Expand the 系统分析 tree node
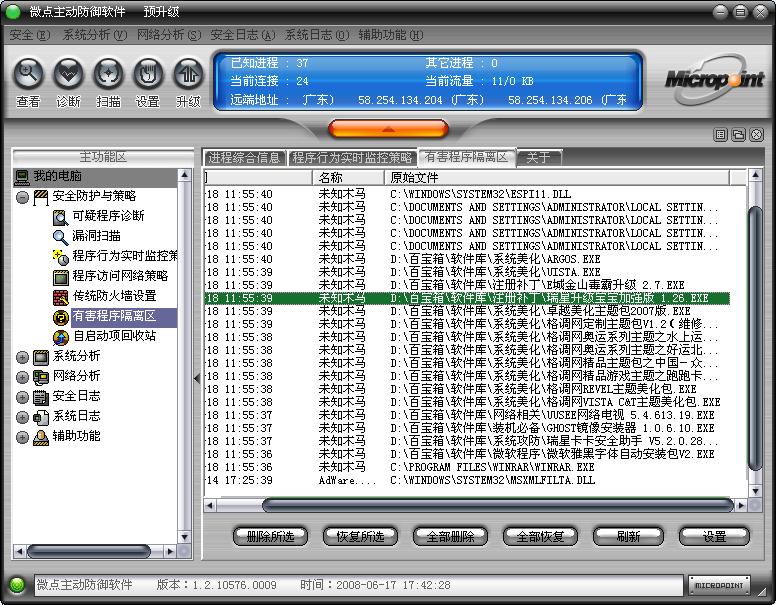The width and height of the screenshot is (776, 605). 22,357
